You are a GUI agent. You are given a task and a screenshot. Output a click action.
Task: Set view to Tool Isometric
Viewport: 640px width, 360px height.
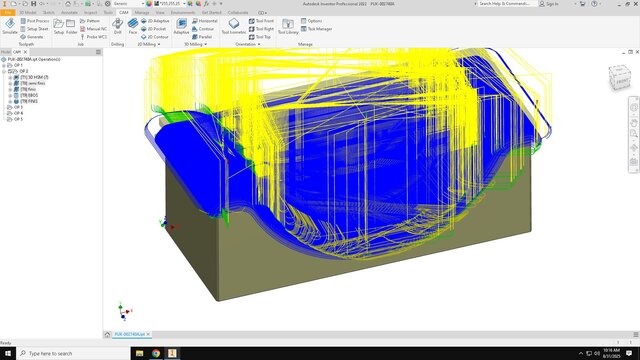pos(234,27)
